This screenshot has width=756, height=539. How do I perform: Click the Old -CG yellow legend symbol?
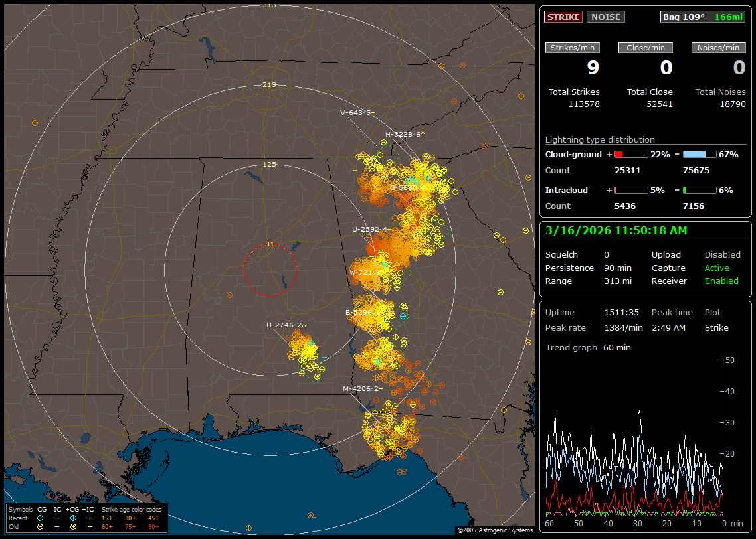point(41,526)
